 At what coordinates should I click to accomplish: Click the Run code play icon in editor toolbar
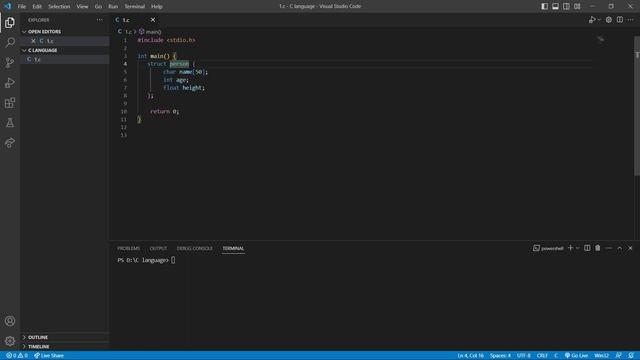tap(592, 20)
